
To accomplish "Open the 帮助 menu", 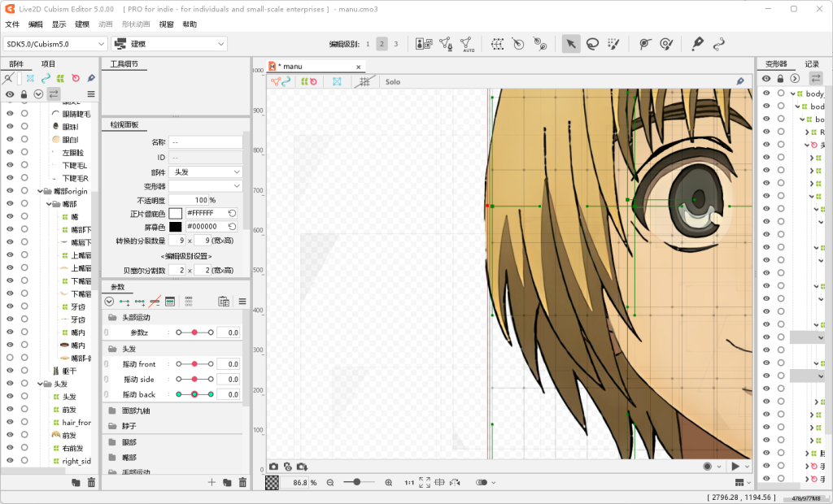I will pyautogui.click(x=190, y=24).
